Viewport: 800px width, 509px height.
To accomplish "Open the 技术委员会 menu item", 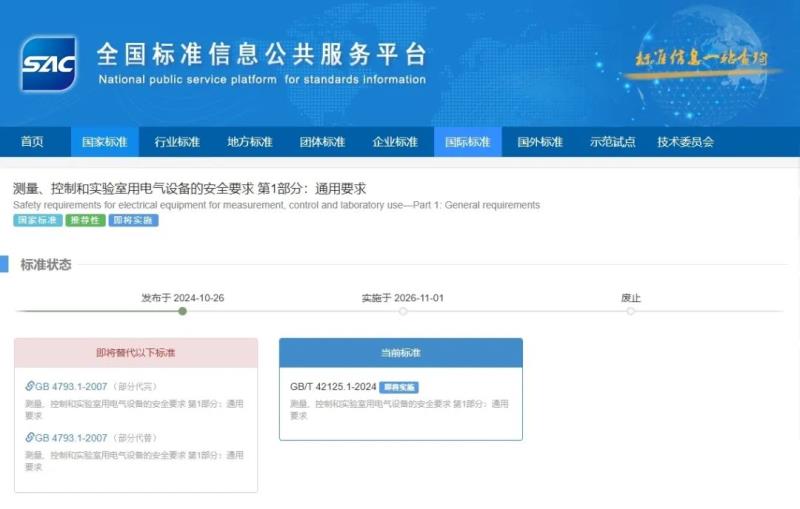I will [x=685, y=142].
